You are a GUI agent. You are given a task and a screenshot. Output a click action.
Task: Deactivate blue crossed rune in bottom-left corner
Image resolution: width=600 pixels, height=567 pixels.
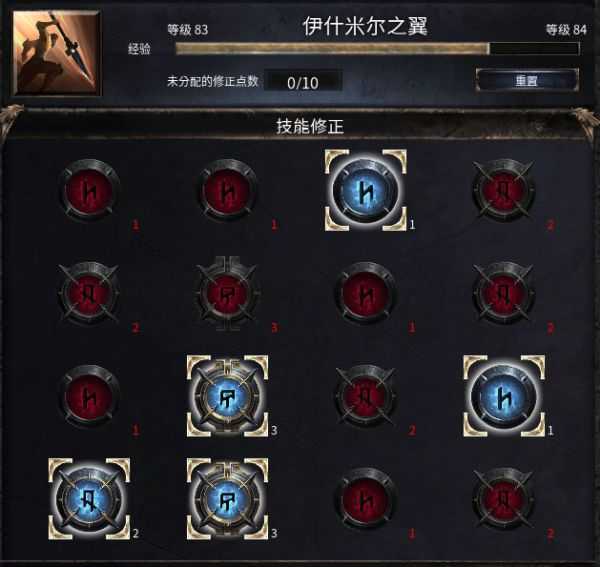coord(89,499)
